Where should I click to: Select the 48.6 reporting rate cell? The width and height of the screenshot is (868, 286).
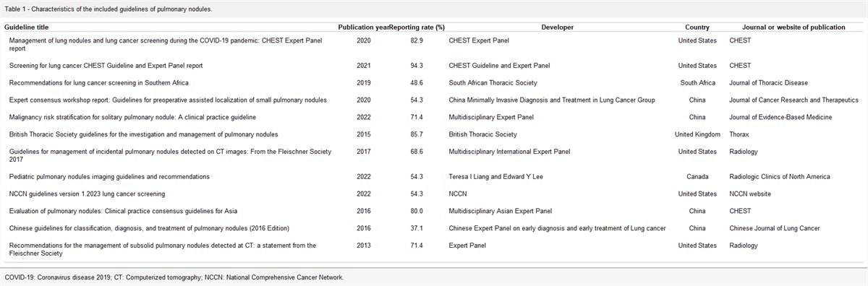[x=417, y=82]
